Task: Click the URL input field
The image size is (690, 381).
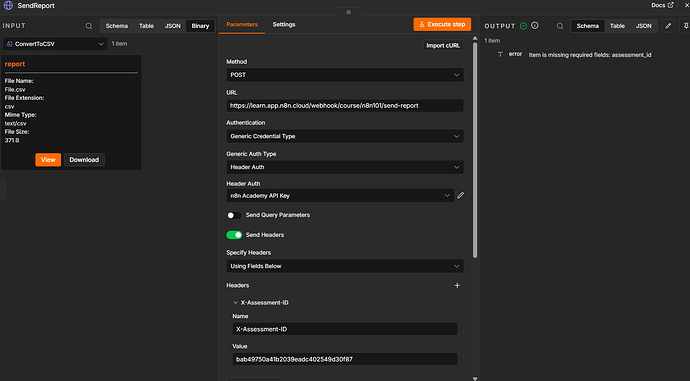Action: [x=345, y=106]
